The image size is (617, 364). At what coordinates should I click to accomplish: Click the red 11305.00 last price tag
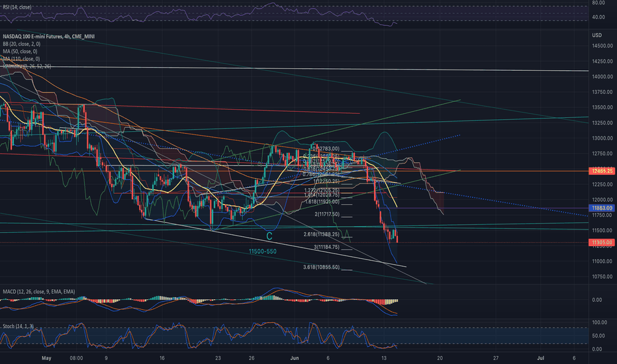[x=602, y=242]
